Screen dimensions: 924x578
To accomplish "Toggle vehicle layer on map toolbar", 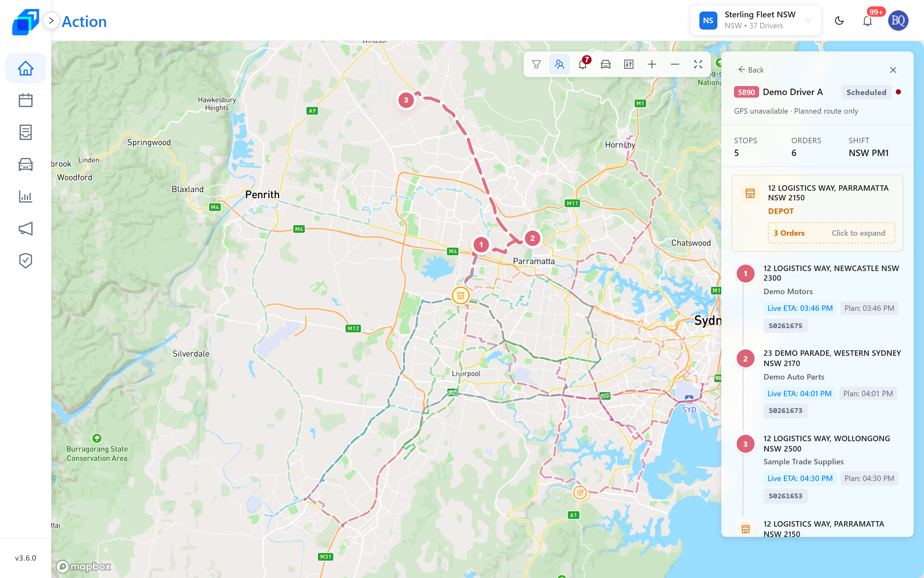I will 605,64.
